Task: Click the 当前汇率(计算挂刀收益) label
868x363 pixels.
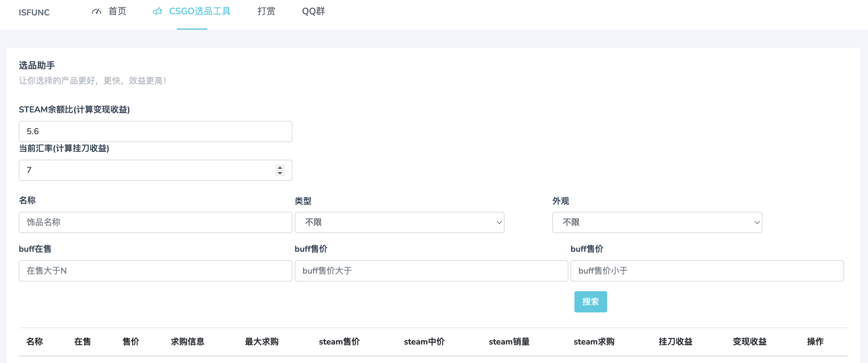Action: pyautogui.click(x=64, y=148)
